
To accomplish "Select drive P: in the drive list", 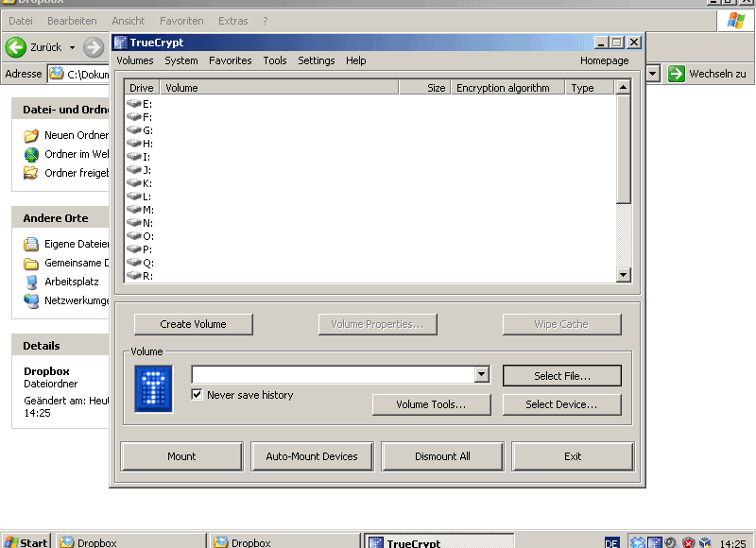I will point(139,249).
